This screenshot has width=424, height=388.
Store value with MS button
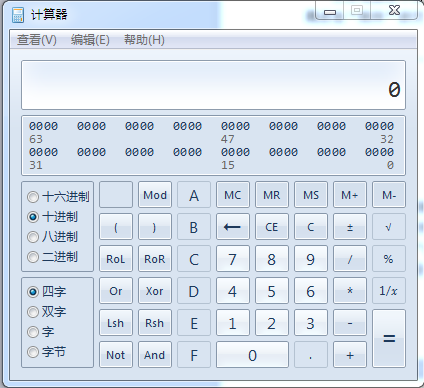(311, 195)
